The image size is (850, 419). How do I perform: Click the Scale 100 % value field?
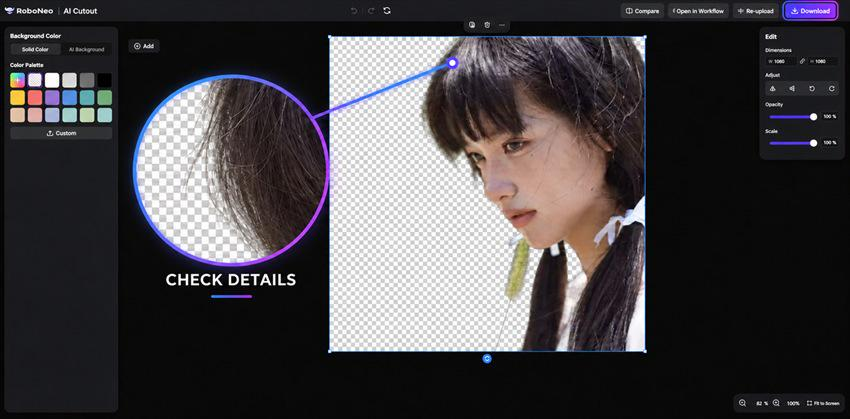click(830, 143)
